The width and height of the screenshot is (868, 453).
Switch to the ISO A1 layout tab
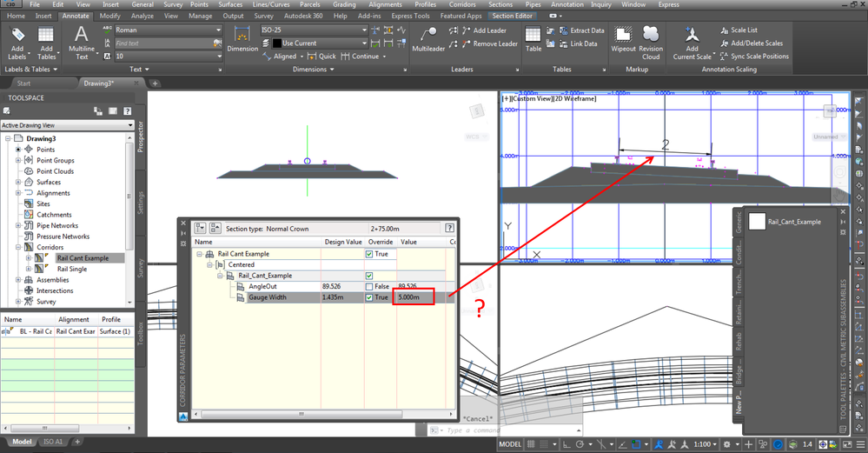pos(53,442)
